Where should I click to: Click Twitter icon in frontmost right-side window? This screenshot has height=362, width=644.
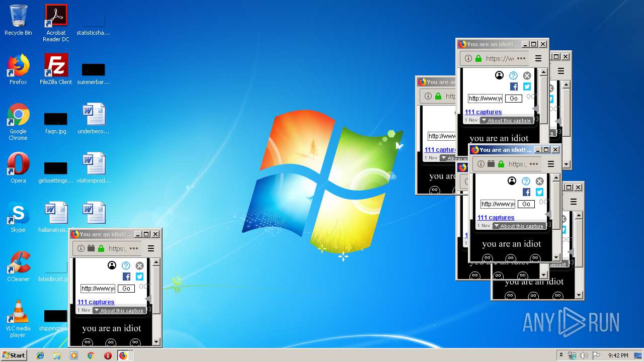539,192
